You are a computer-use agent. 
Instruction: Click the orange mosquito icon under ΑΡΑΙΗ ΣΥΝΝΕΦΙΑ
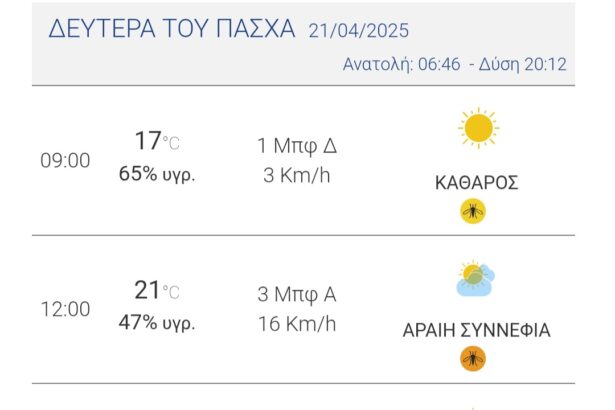click(x=472, y=357)
